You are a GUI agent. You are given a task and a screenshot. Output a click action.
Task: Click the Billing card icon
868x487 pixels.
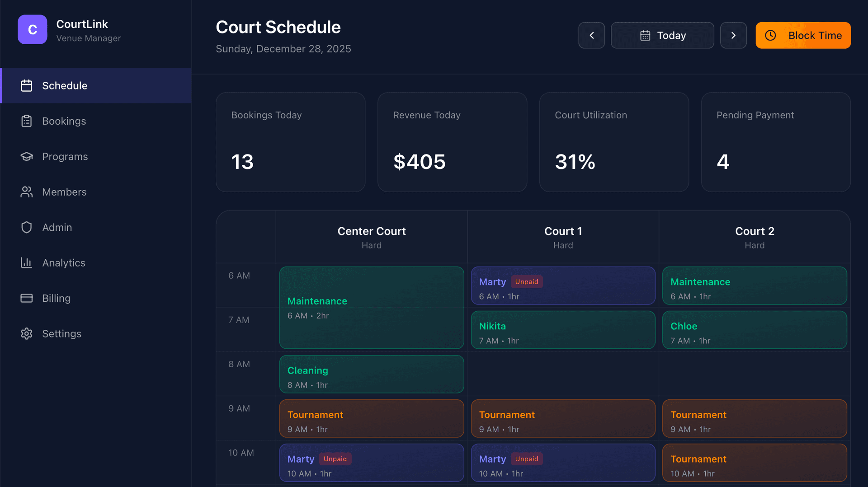coord(27,298)
